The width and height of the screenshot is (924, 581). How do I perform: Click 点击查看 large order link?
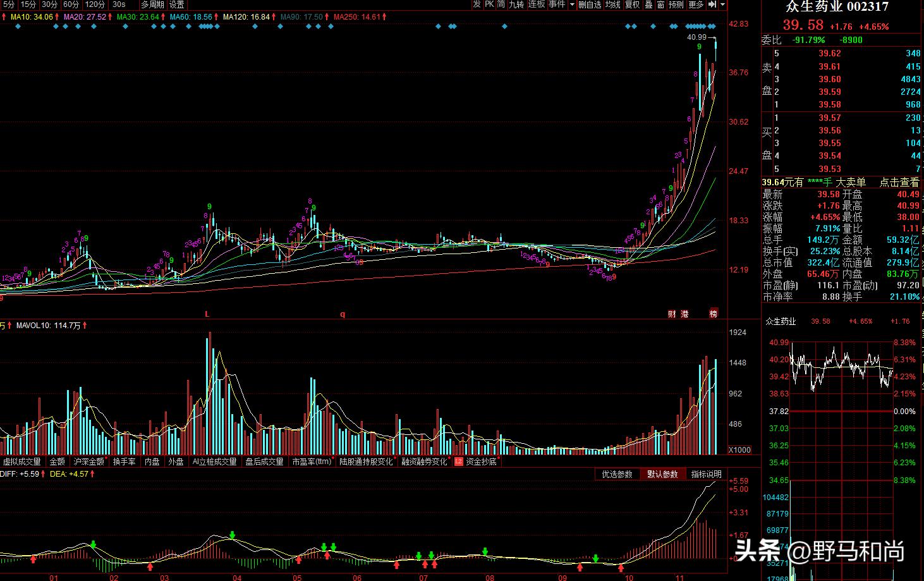[x=899, y=182]
